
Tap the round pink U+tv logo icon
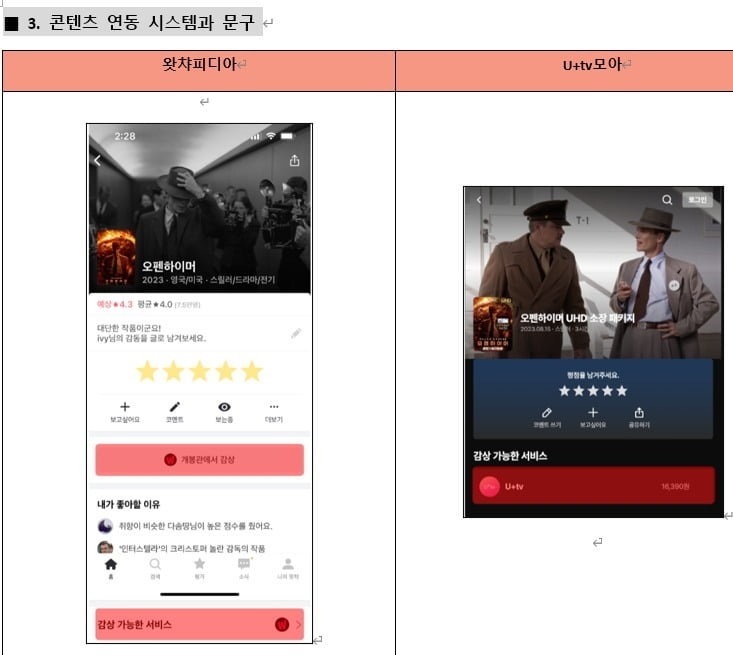[x=489, y=487]
